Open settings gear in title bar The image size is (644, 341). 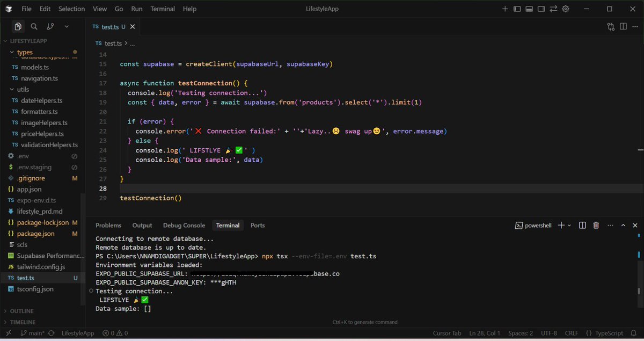pyautogui.click(x=566, y=9)
